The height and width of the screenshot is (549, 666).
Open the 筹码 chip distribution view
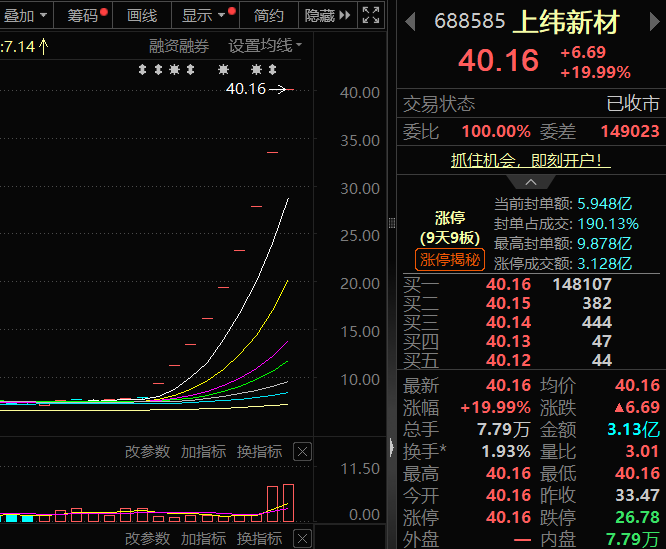pyautogui.click(x=84, y=16)
